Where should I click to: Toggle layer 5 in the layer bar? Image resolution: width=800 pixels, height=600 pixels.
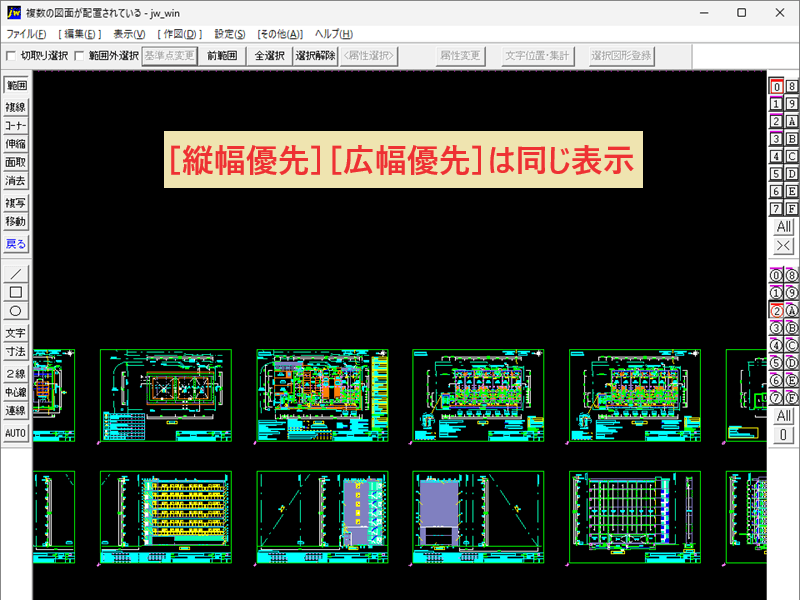pyautogui.click(x=776, y=173)
